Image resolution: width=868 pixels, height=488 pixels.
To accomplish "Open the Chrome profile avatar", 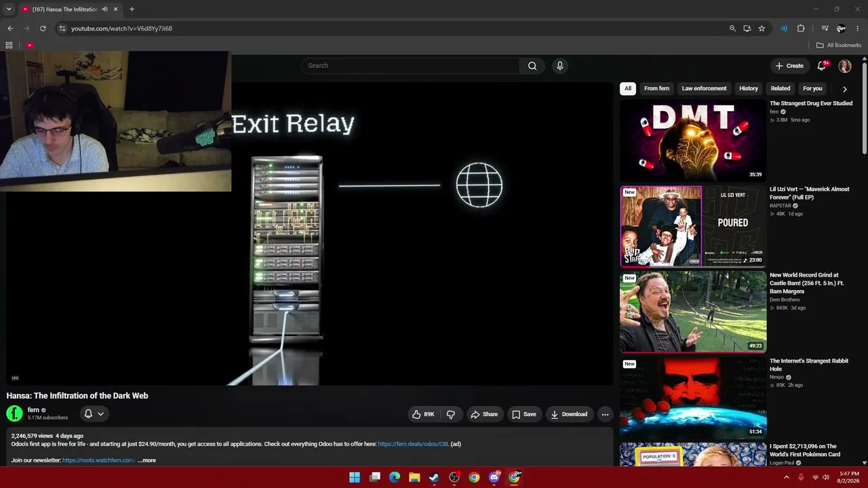I will (841, 28).
